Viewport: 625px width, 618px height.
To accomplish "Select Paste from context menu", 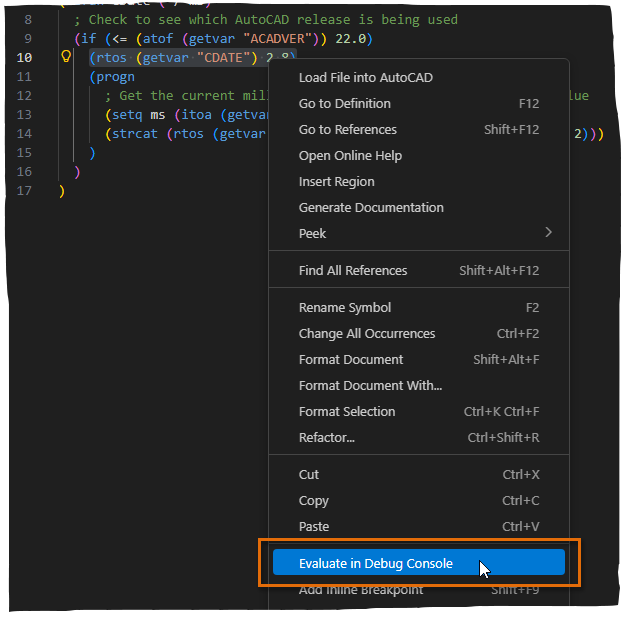I will (x=314, y=526).
